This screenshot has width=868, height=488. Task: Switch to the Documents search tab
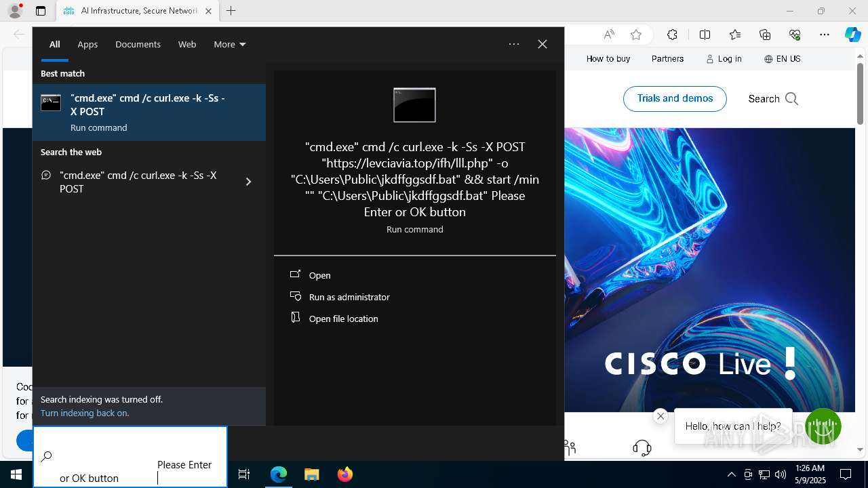pyautogui.click(x=138, y=44)
